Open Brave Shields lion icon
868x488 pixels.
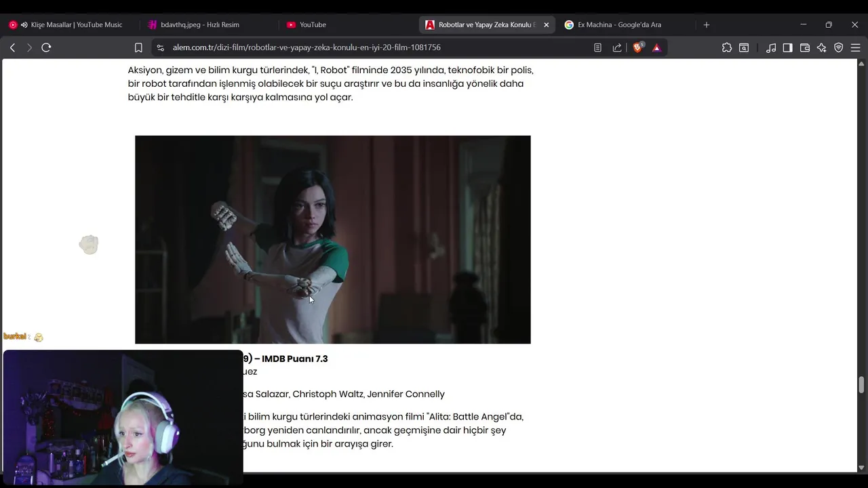[637, 47]
